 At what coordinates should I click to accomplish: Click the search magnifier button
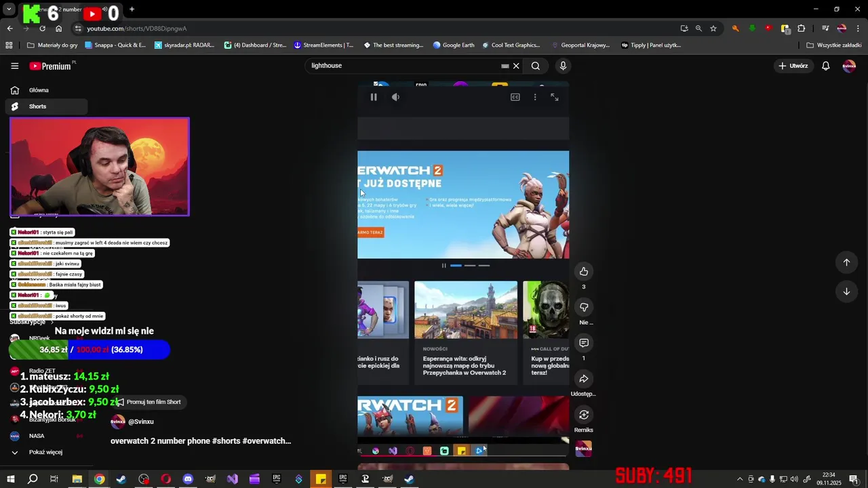pos(536,66)
